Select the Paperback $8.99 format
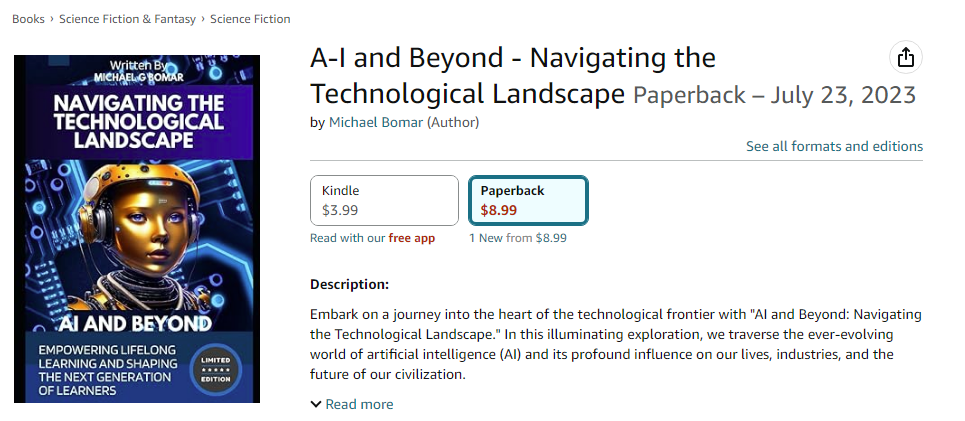Viewport: 965px width, 421px height. coord(528,200)
